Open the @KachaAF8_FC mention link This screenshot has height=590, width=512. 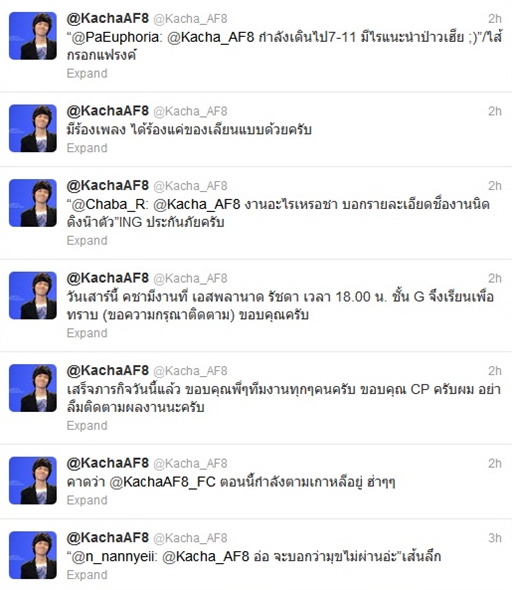tap(163, 482)
